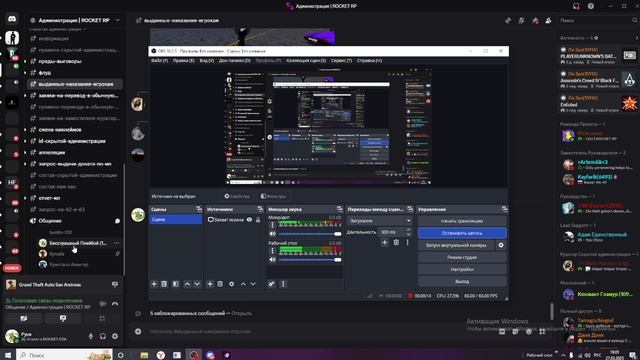Open OBS Сервис menu
Image resolution: width=640 pixels, height=360 pixels.
341,60
